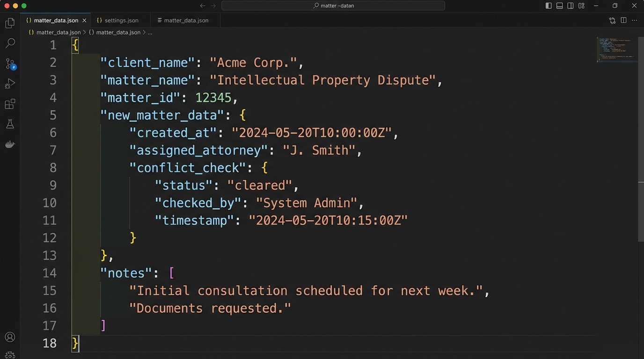This screenshot has height=359, width=644.
Task: Open the Customize Layout control
Action: [x=581, y=5]
